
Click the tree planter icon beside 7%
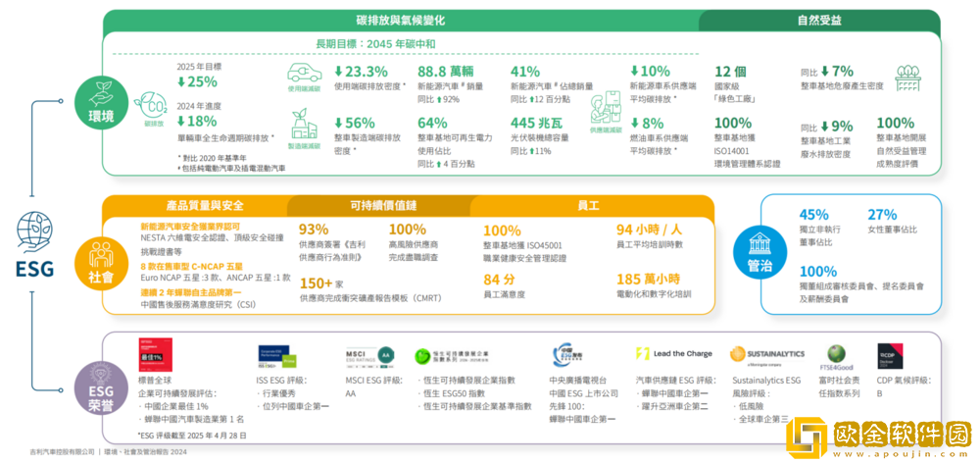(x=908, y=77)
